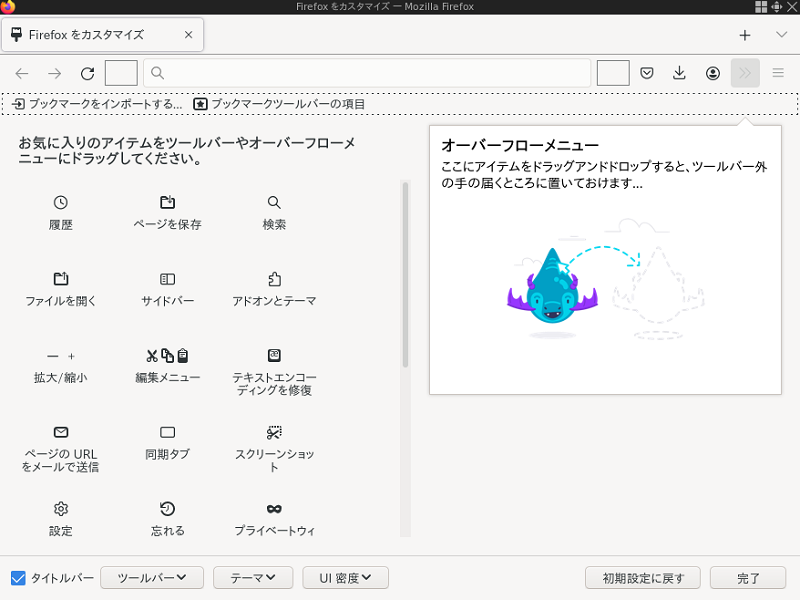The width and height of the screenshot is (800, 600).
Task: Toggle the タイトルバー checkbox
Action: [18, 578]
